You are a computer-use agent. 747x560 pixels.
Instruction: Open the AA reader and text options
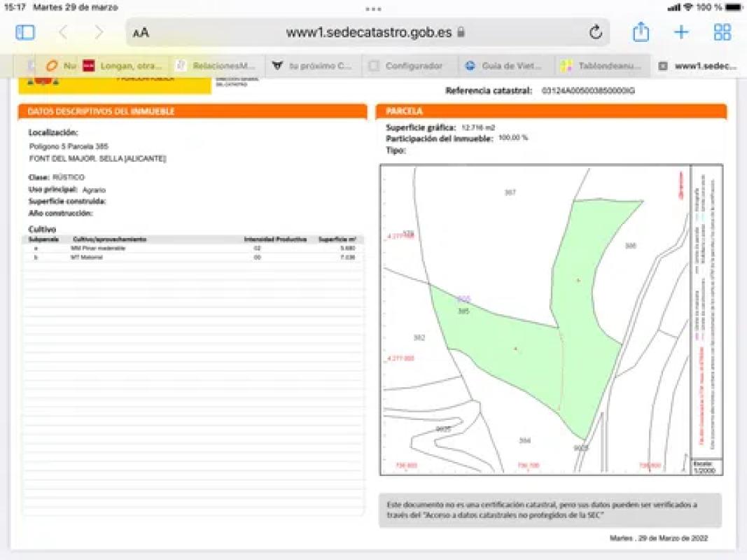coord(141,32)
